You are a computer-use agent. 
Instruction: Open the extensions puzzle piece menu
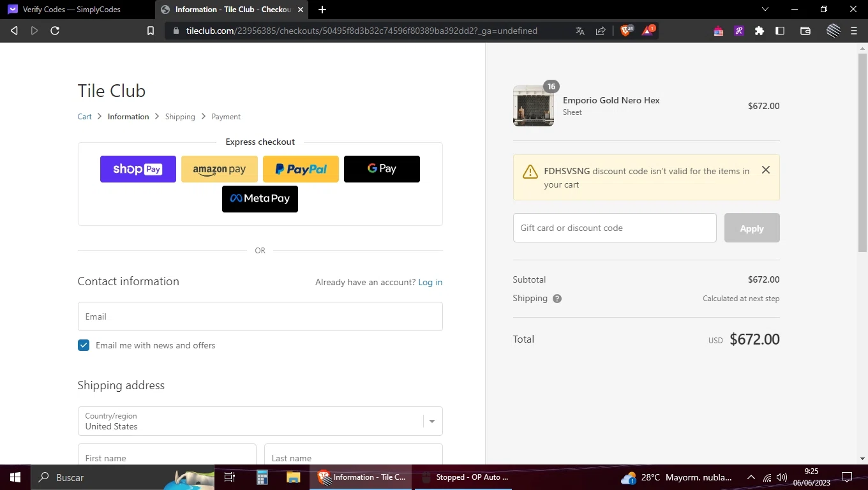click(x=759, y=31)
